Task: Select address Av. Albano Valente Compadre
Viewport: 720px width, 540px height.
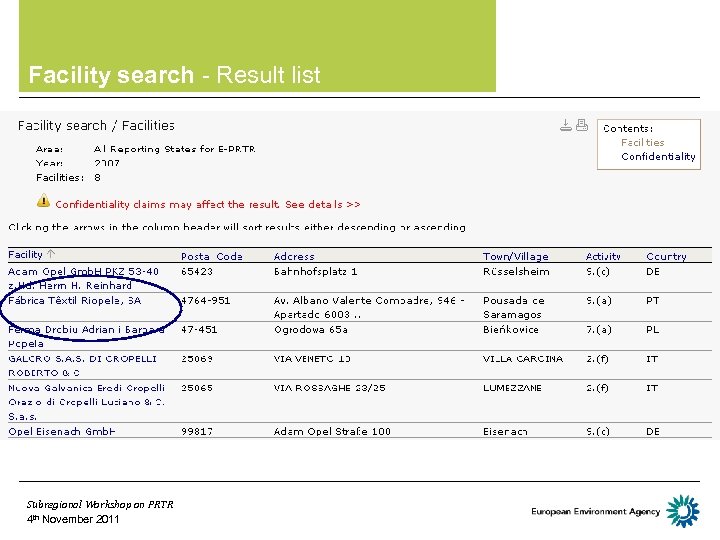Action: tap(369, 307)
